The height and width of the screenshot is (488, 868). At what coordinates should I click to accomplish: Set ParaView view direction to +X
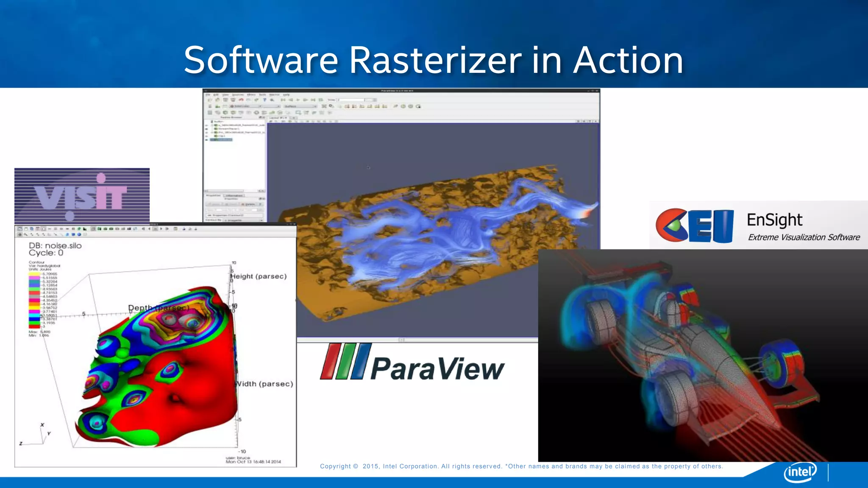coord(347,106)
